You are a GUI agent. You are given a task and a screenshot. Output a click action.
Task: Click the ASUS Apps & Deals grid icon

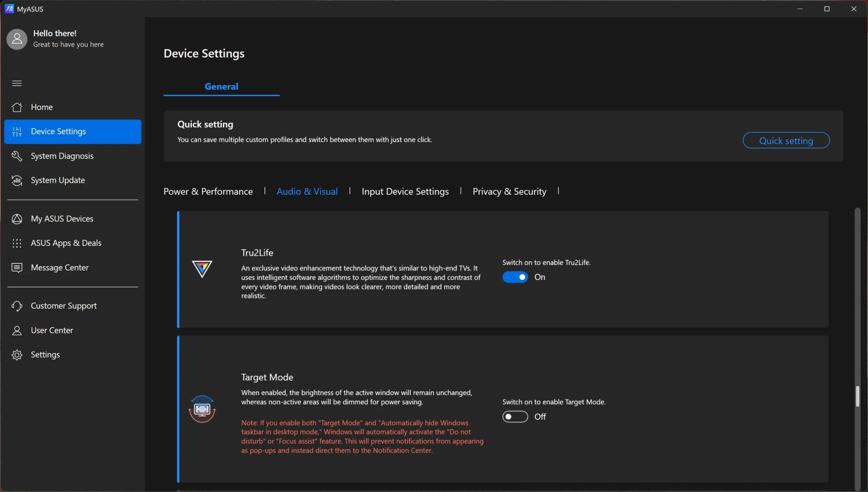(17, 243)
